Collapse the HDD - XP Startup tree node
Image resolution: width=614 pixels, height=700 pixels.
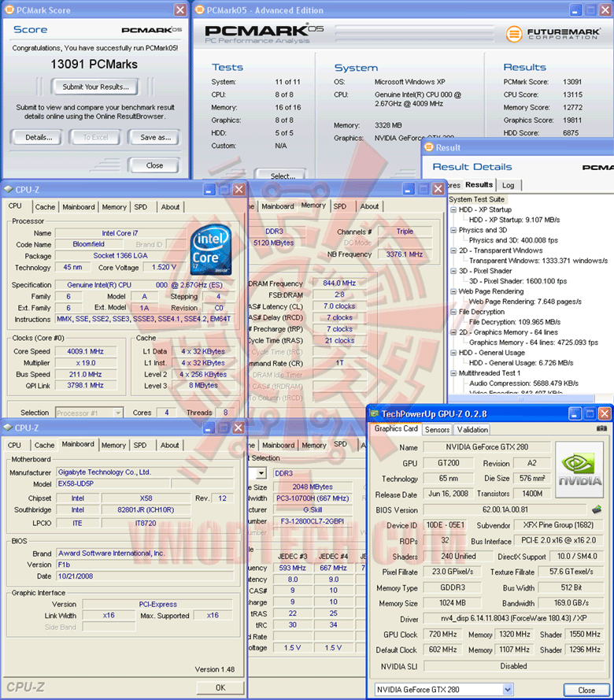pyautogui.click(x=453, y=209)
